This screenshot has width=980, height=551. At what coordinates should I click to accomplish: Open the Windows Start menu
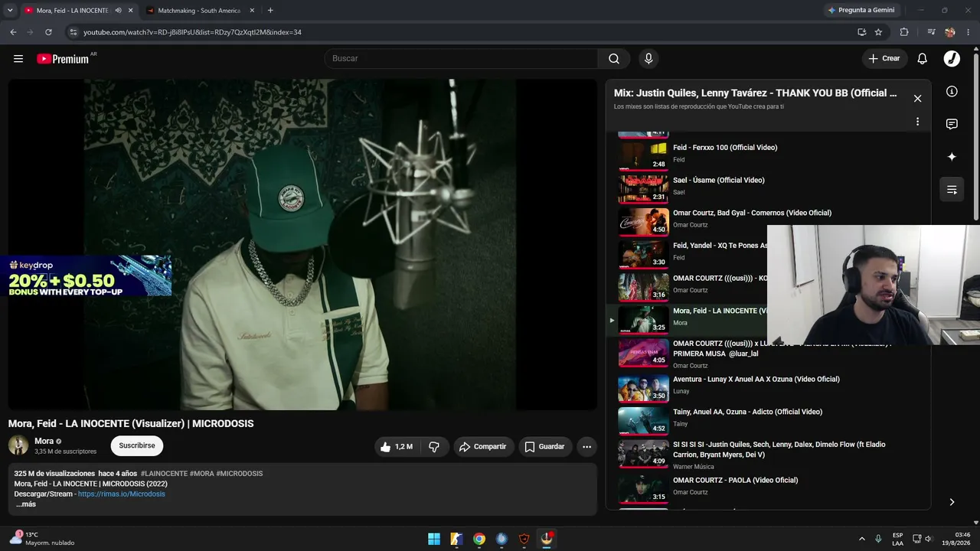[434, 539]
